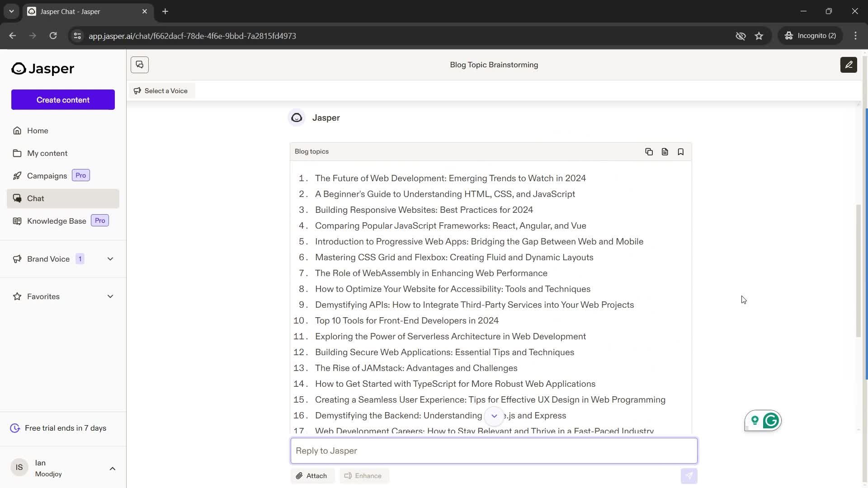Click the bookmark message icon
The width and height of the screenshot is (868, 488).
point(681,151)
